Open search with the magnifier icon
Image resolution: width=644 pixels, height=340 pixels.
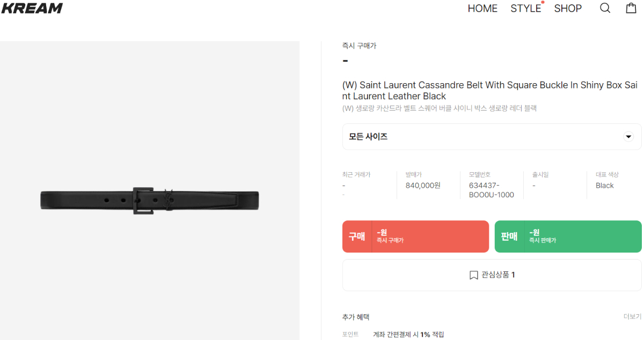[605, 8]
